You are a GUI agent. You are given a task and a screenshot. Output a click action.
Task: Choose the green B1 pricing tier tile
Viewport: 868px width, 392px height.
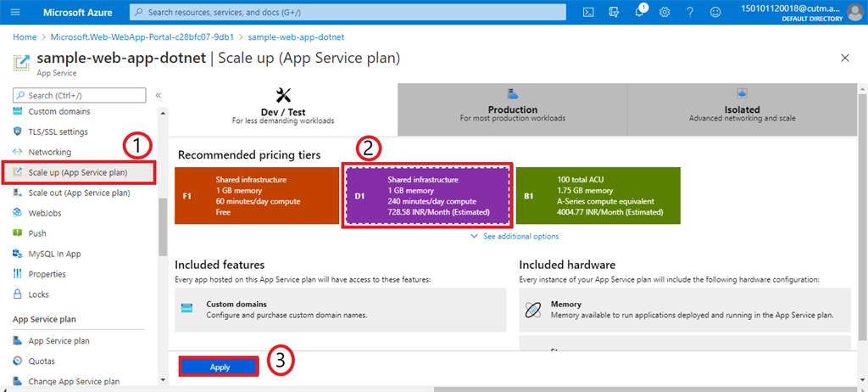point(598,196)
